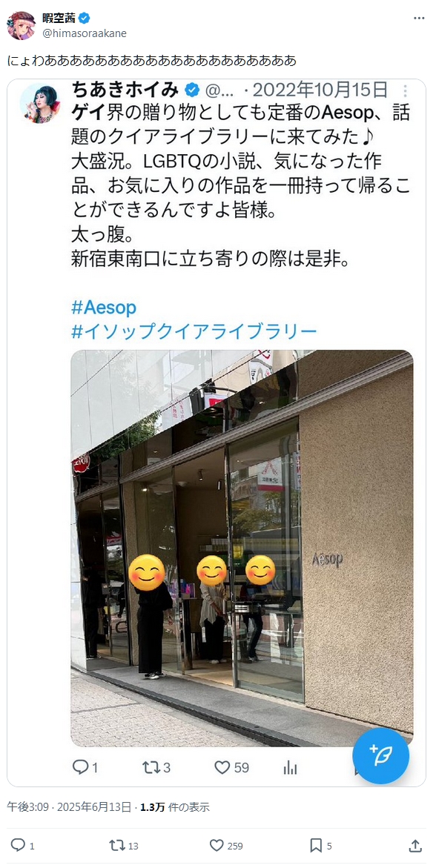Compose a new post with the feather button

[380, 755]
